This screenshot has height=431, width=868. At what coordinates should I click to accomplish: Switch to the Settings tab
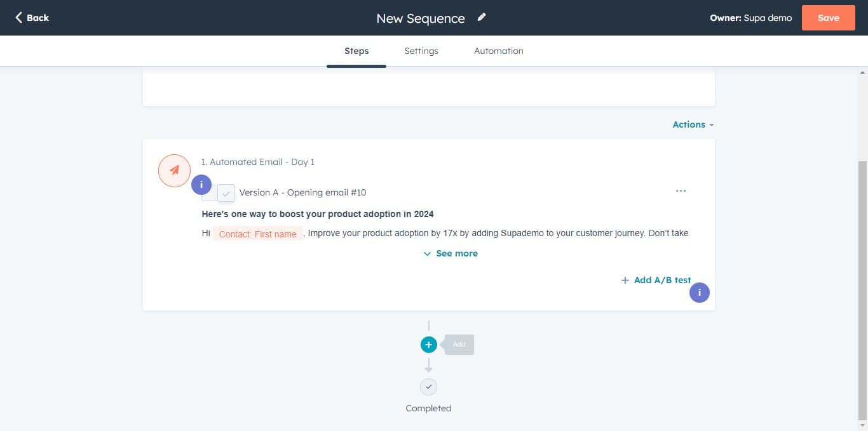click(421, 51)
